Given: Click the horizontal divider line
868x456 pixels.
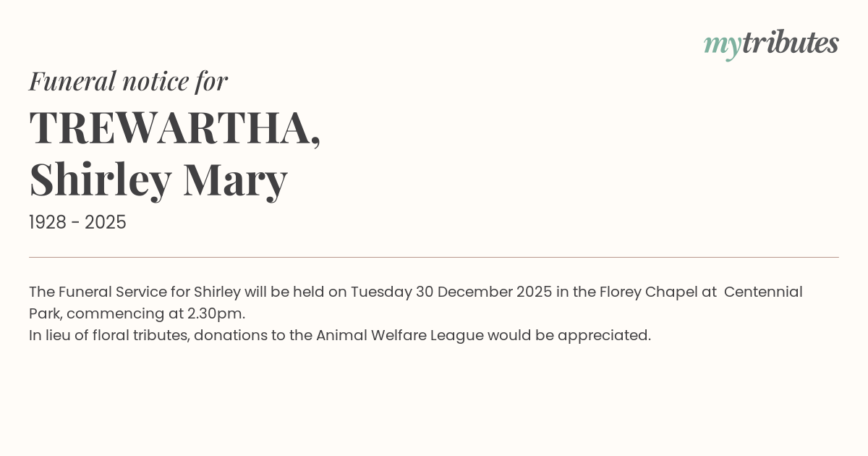Looking at the screenshot, I should pyautogui.click(x=434, y=257).
